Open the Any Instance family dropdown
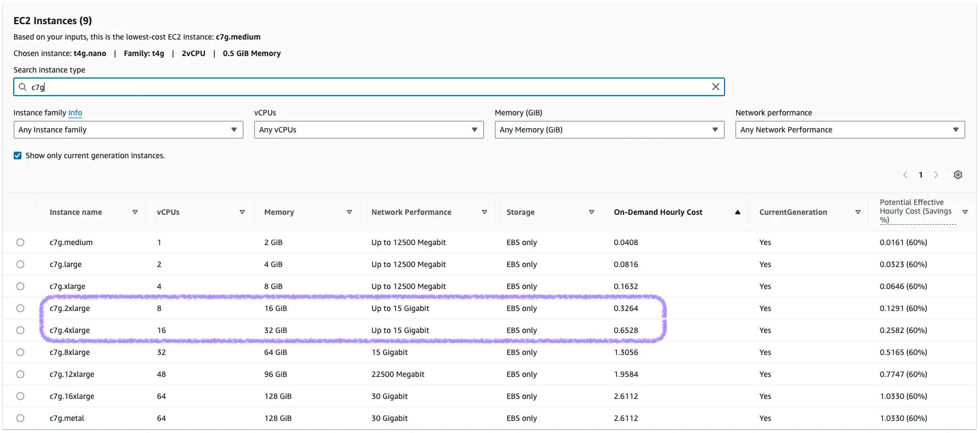 coord(128,130)
